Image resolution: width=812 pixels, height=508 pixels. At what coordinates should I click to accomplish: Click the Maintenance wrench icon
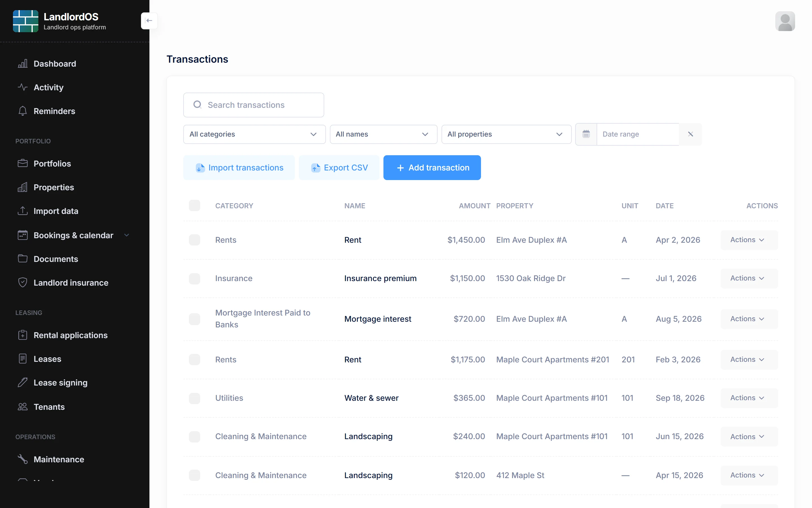coord(23,459)
